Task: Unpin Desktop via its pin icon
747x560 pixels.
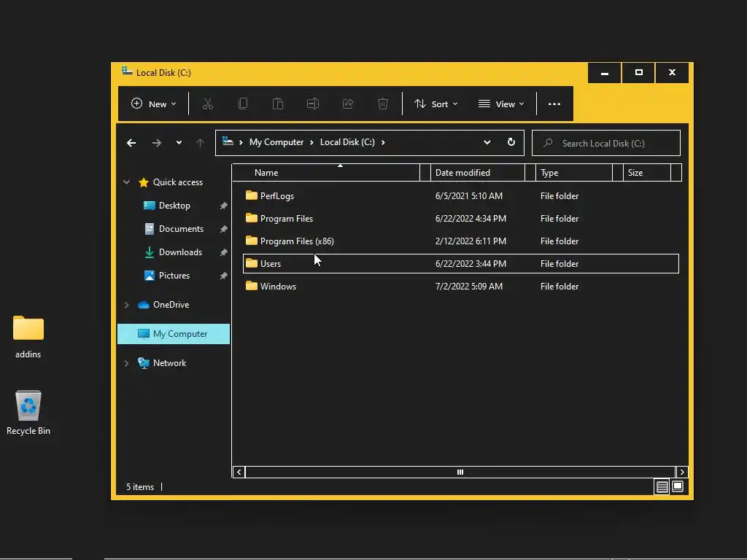Action: click(223, 206)
